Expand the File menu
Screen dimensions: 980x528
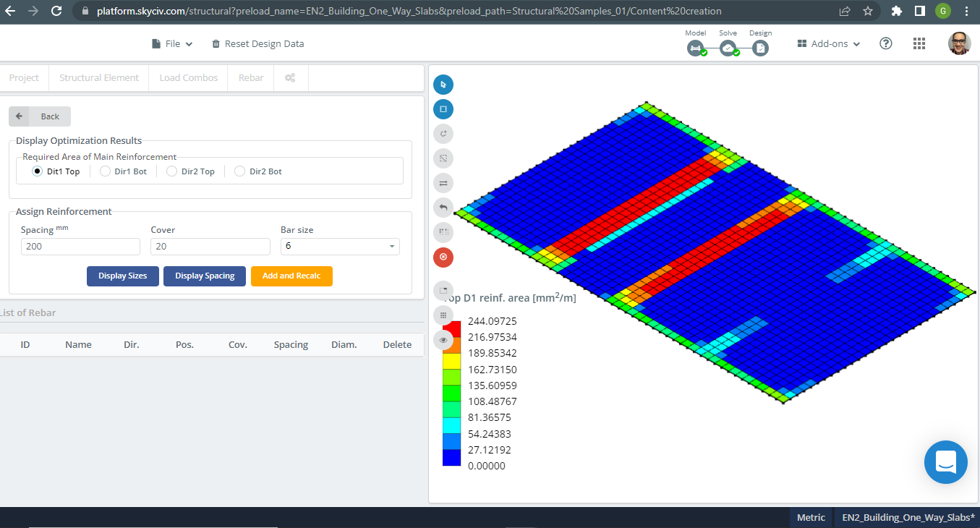(171, 43)
